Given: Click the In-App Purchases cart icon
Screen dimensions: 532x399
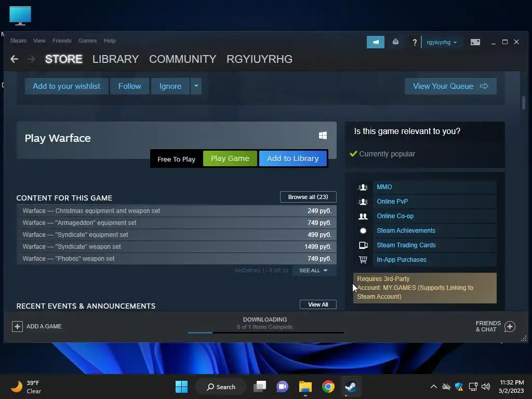Looking at the screenshot, I should tap(363, 260).
